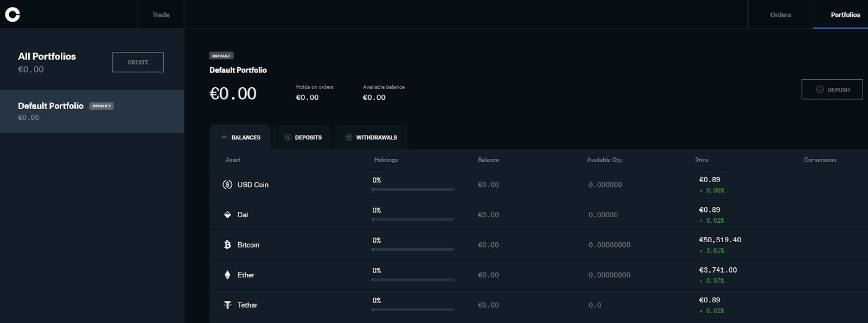The height and width of the screenshot is (323, 868).
Task: Click the Bitcoin available quantity 0.00000000
Action: click(x=609, y=245)
